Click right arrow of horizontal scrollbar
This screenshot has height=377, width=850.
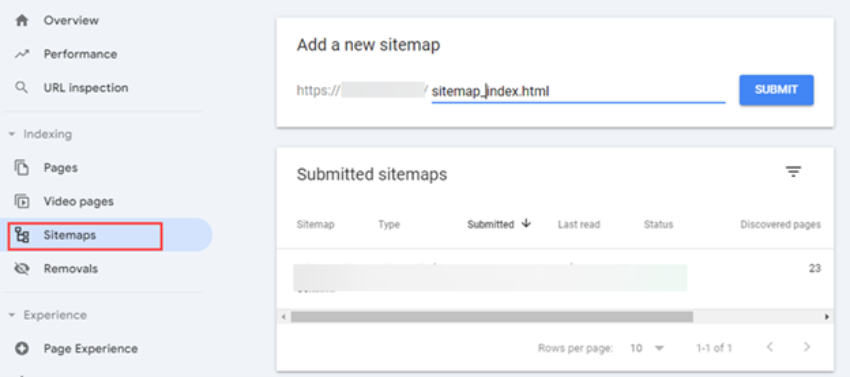827,317
